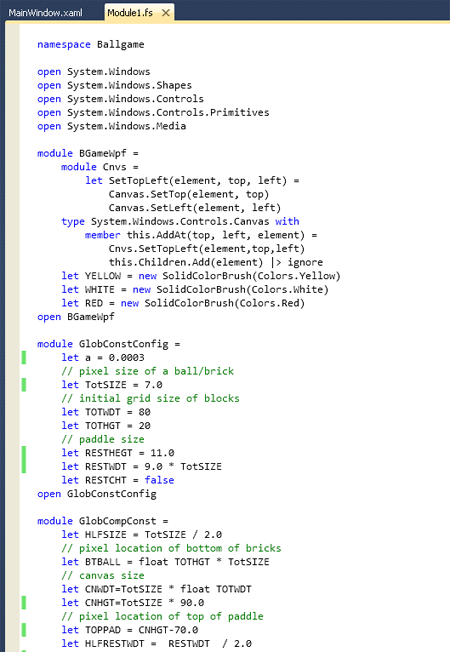Click the 'open GlobConstConfig' line
450x652 pixels.
click(96, 494)
